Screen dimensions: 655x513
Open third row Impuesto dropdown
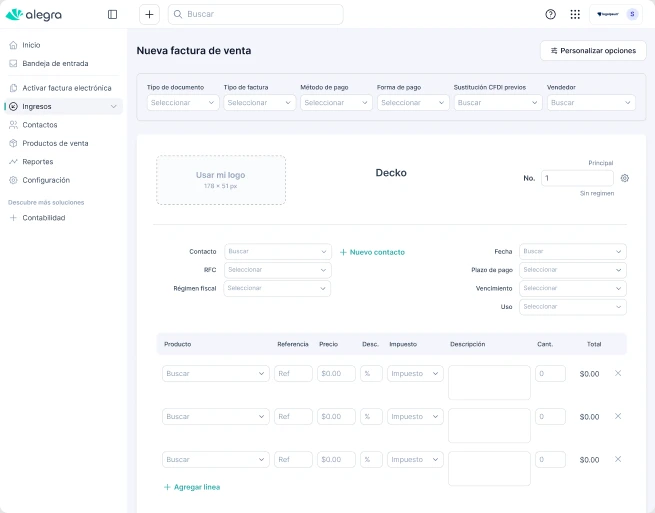tap(415, 460)
